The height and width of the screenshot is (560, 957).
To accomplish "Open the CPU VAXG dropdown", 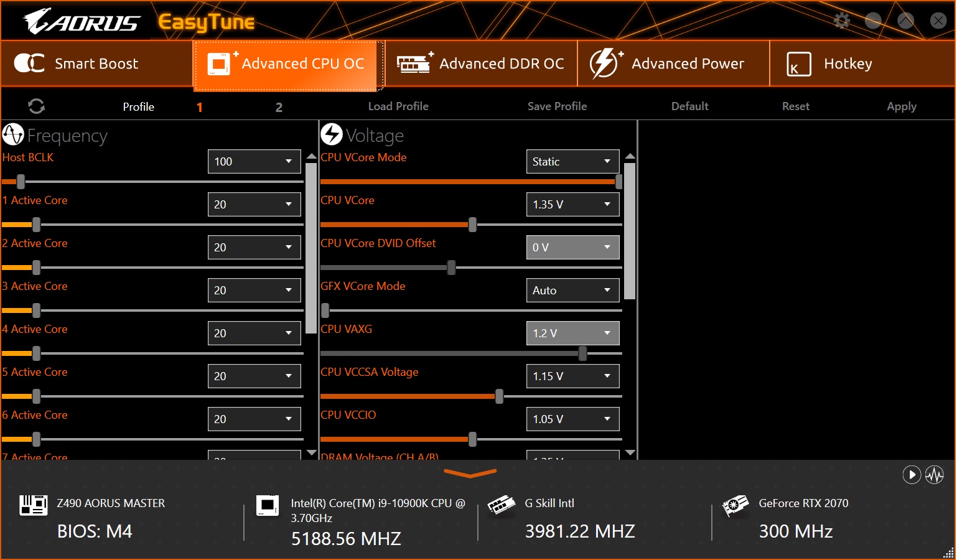I will 572,334.
